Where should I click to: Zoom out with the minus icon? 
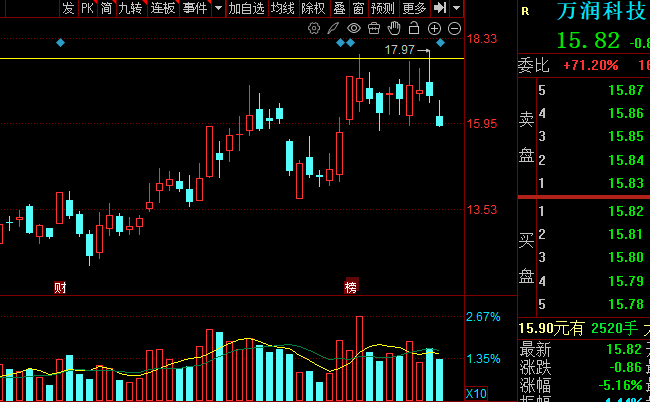click(454, 29)
